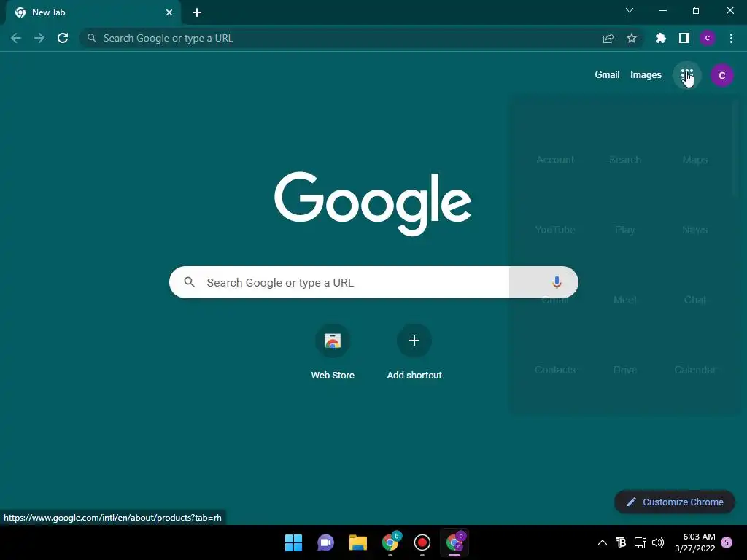Screen dimensions: 747x560
Task: Click the Add shortcut label
Action: pyautogui.click(x=414, y=376)
